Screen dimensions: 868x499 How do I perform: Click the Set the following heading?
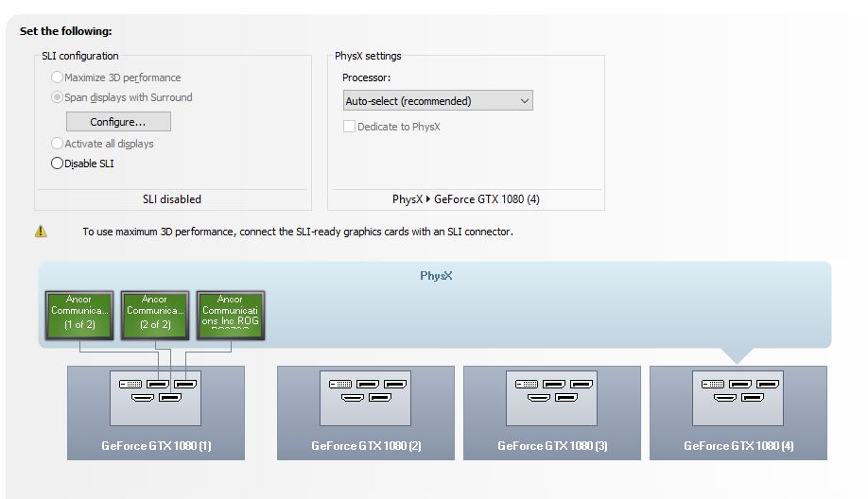click(66, 31)
